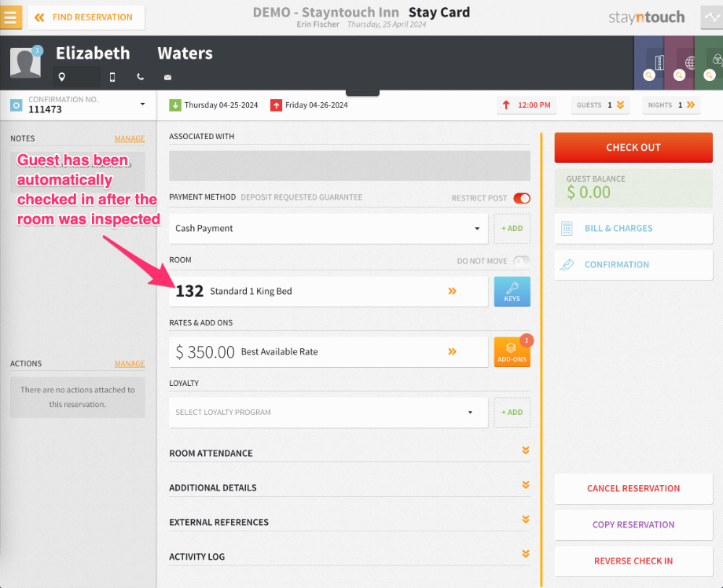Toggle the Do Not Move switch
The height and width of the screenshot is (588, 723).
coord(522,261)
